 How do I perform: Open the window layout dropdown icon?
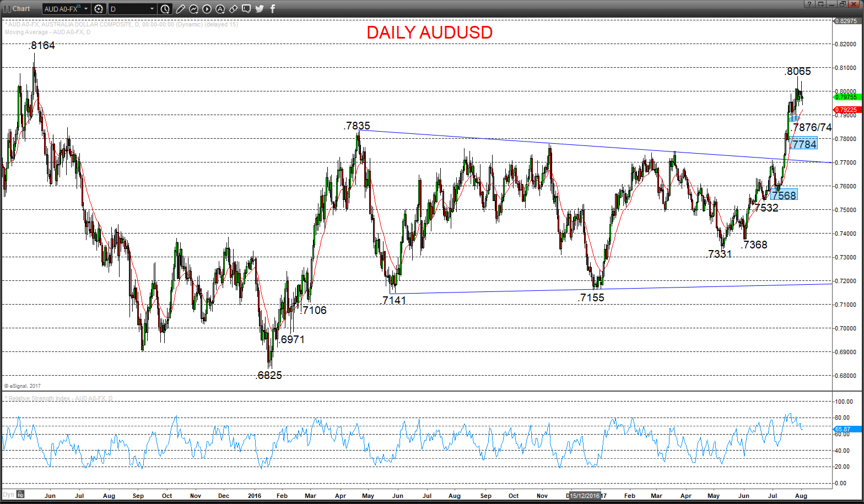click(821, 4)
